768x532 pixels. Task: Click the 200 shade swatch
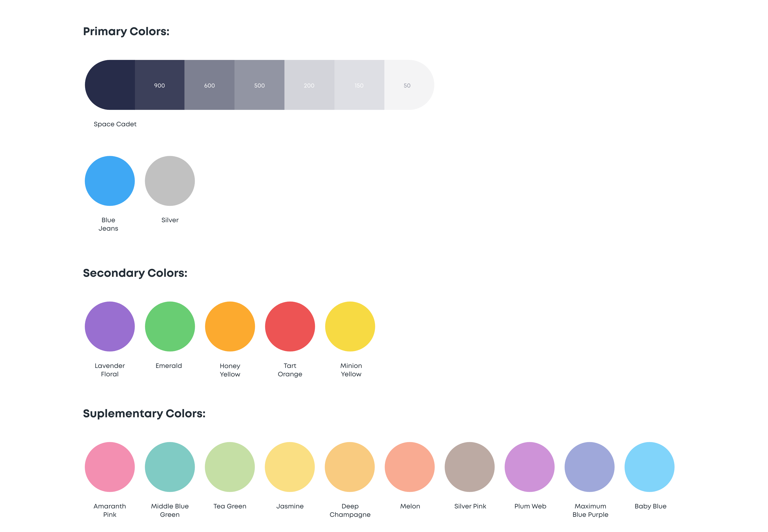[x=309, y=85]
